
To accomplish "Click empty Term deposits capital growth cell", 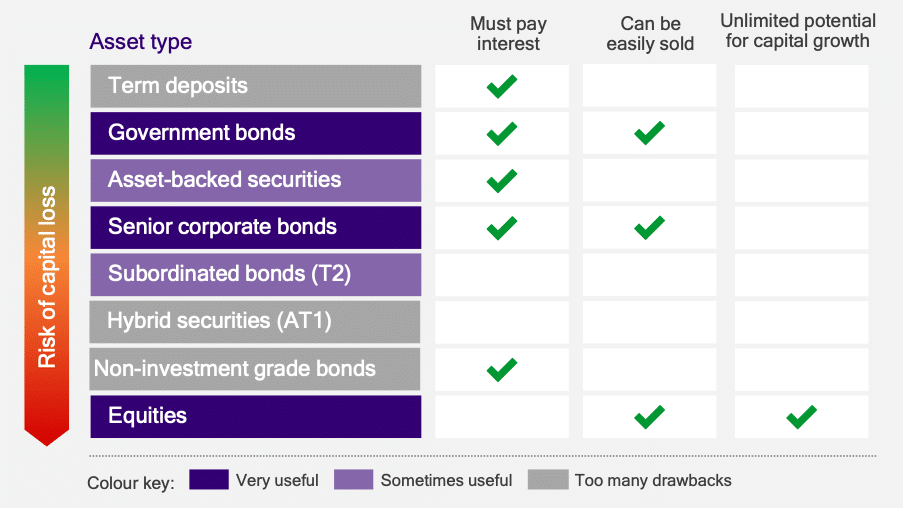I will [801, 86].
